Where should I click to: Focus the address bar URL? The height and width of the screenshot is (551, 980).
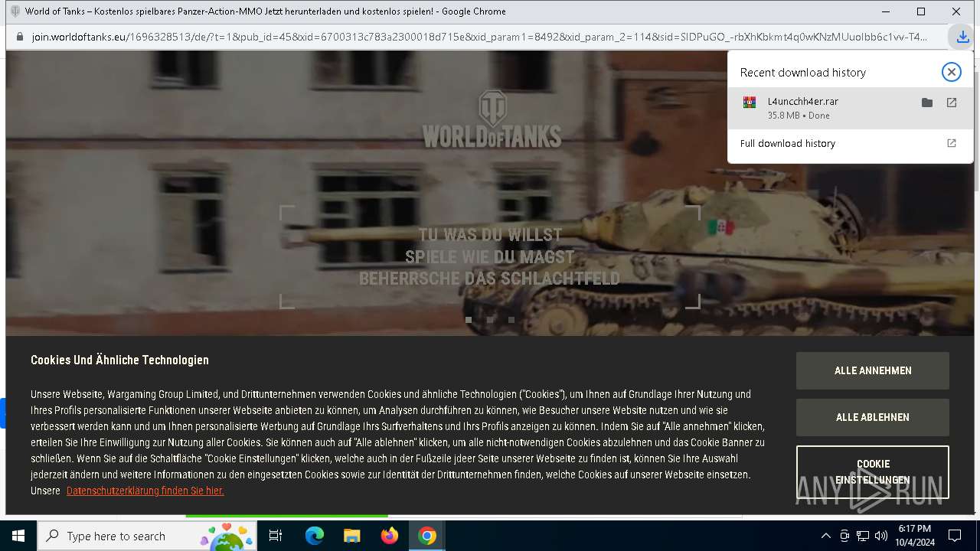click(479, 37)
